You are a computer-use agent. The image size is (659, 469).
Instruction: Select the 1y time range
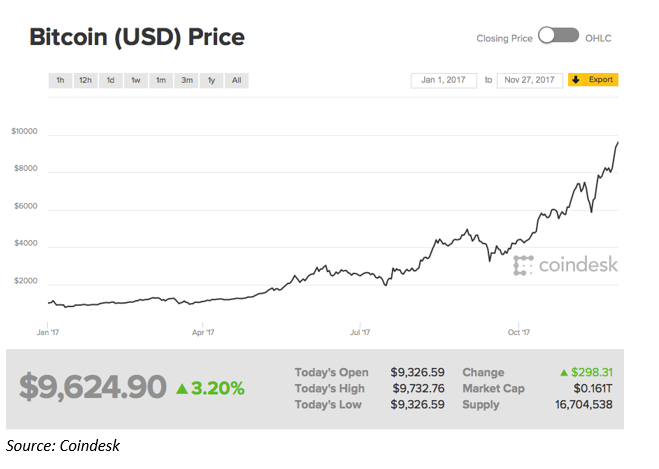[x=211, y=80]
